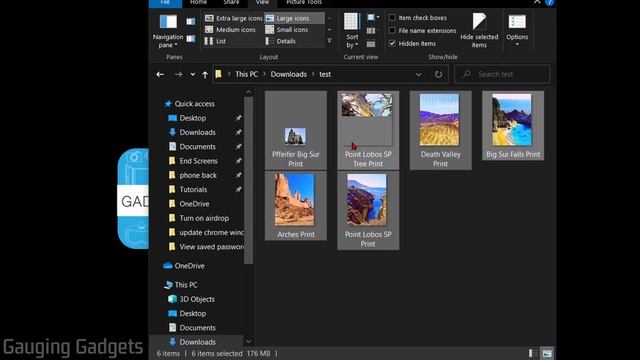640x360 pixels.
Task: Open Downloads under Quick access
Action: [198, 132]
